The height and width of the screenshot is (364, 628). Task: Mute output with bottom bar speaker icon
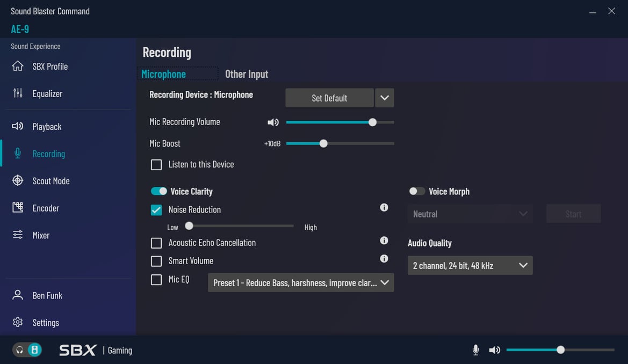495,350
